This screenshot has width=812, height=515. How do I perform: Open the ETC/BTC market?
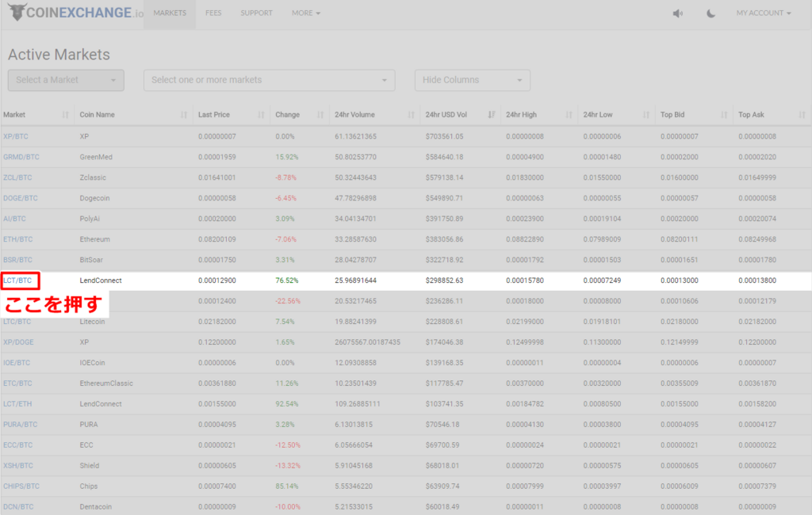[x=17, y=383]
